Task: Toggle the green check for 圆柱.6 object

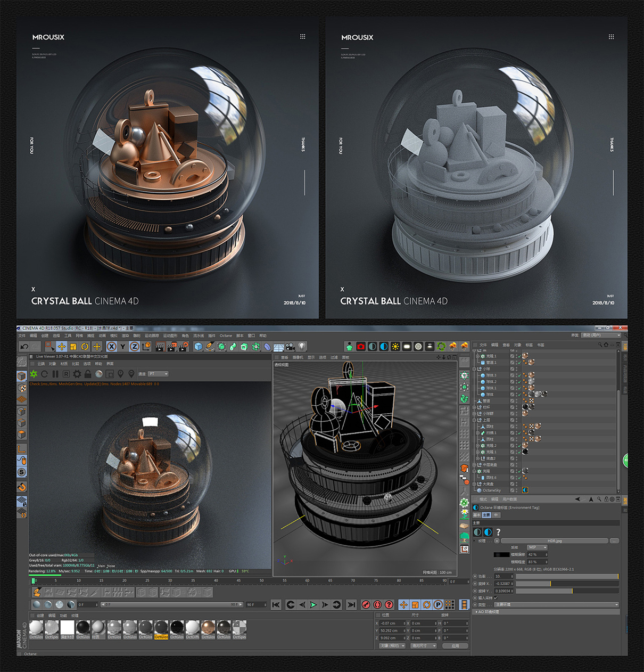Action: click(519, 478)
